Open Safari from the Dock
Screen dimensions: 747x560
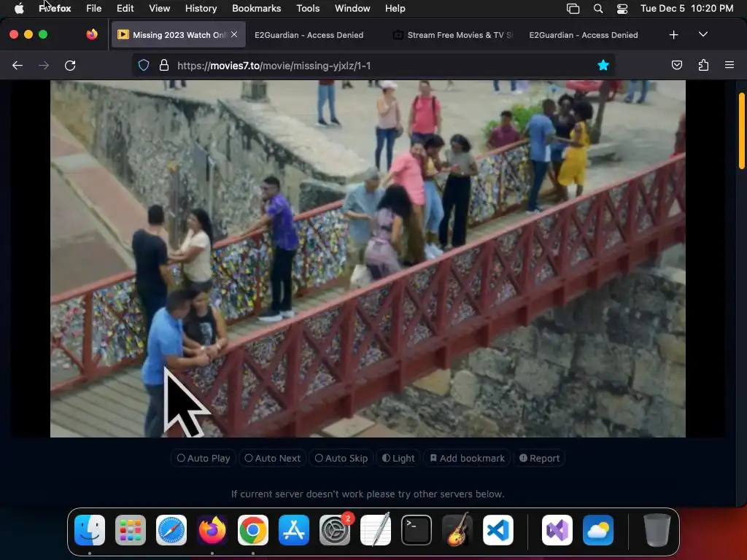tap(171, 530)
